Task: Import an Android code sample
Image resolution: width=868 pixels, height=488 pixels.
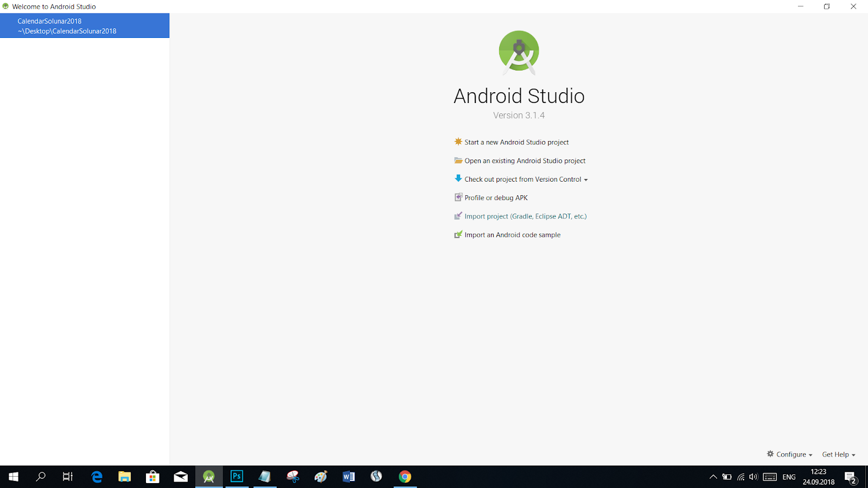Action: (513, 235)
